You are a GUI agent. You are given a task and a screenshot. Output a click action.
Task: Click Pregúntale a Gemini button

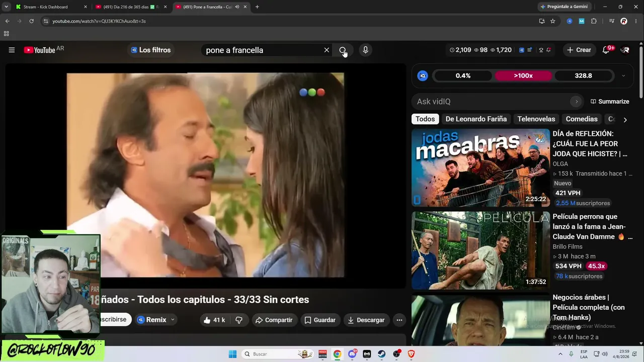point(564,7)
